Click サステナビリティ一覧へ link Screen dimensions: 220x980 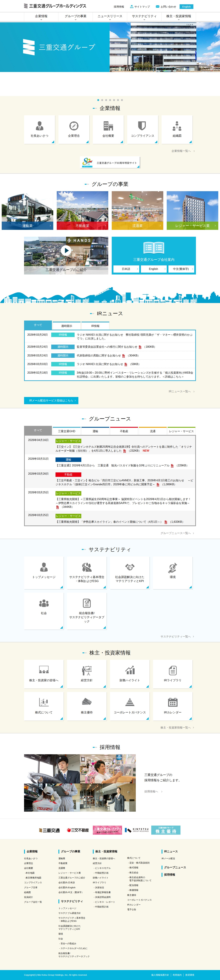[x=177, y=636]
